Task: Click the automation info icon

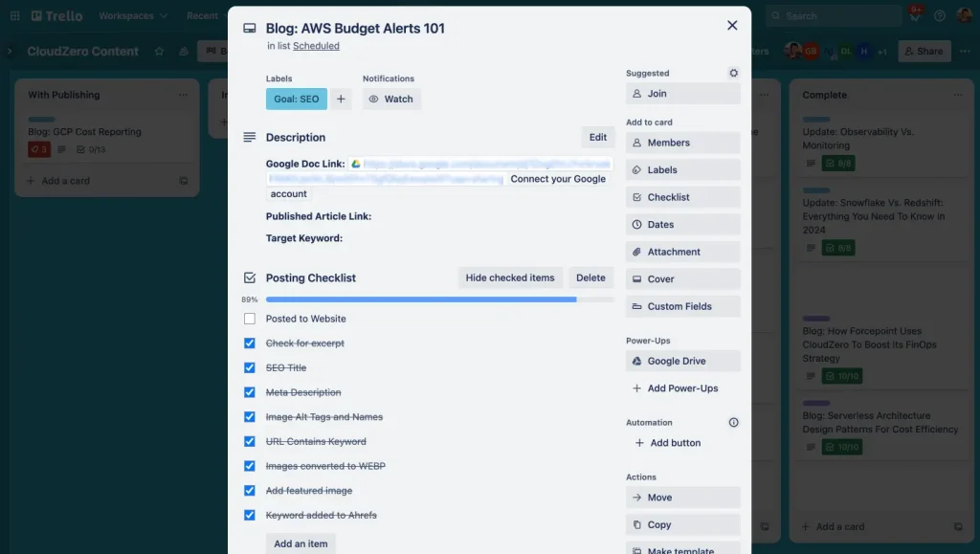Action: click(734, 422)
